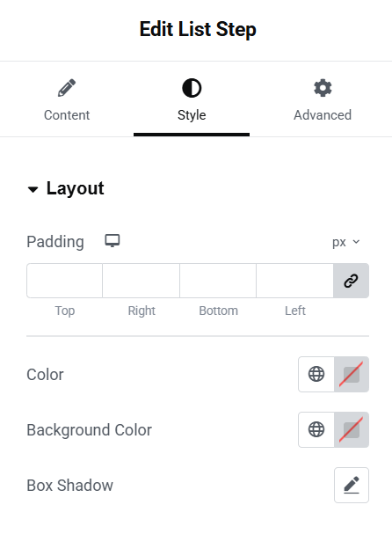Open the Background Color swatch picker
392x556 pixels.
(352, 429)
